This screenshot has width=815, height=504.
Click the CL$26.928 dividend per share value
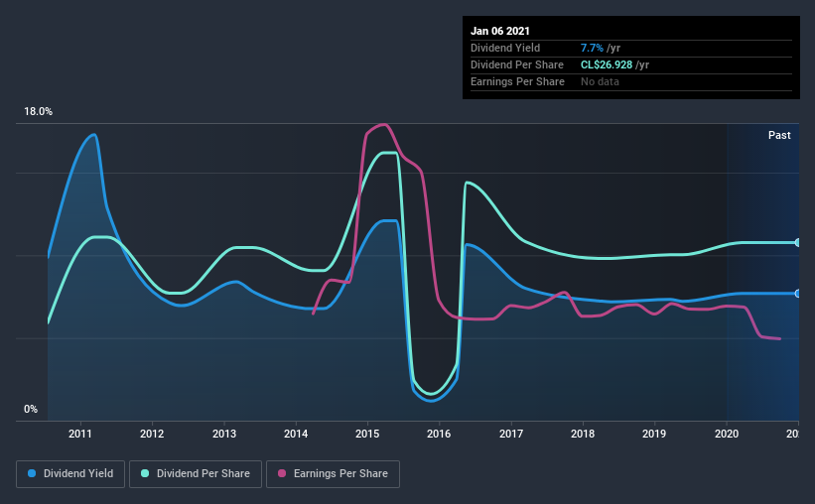(x=607, y=64)
